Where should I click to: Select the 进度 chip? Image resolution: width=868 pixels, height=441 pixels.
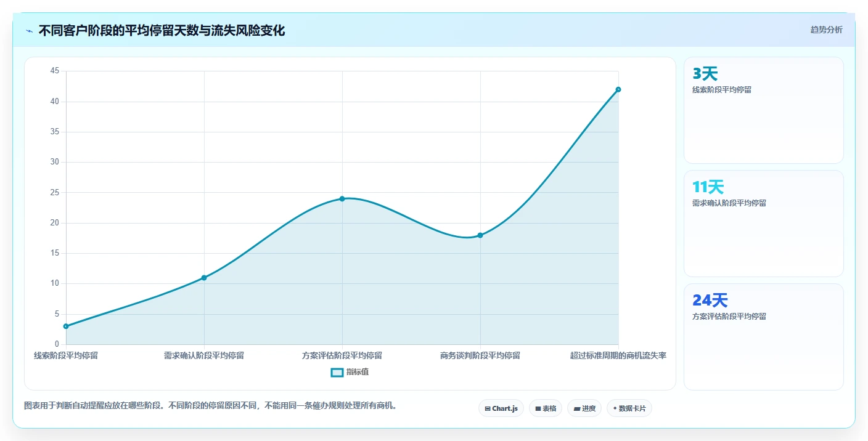584,408
